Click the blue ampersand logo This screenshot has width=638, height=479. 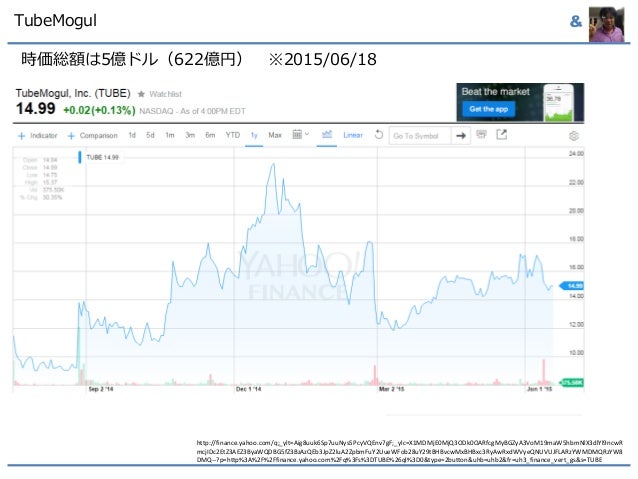point(576,21)
